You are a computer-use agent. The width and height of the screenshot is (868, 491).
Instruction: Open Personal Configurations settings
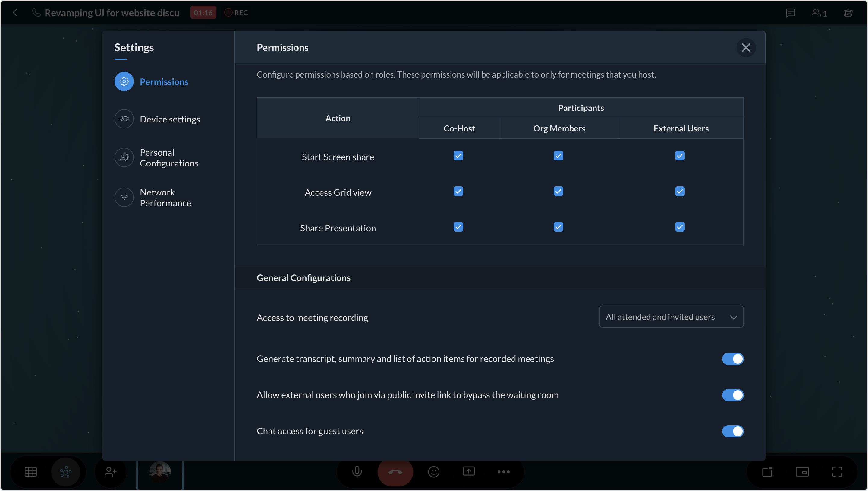pos(169,158)
